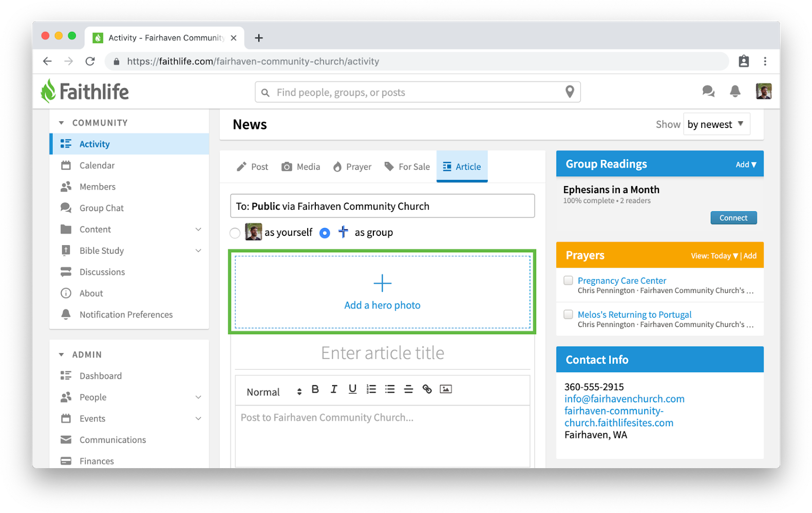
Task: Expand the Content submenu chevron
Action: coord(198,229)
